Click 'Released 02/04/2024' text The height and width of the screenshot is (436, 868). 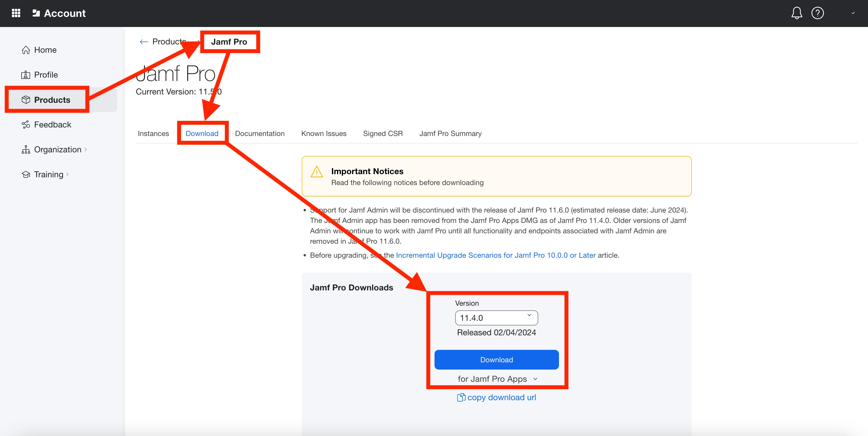tap(496, 332)
